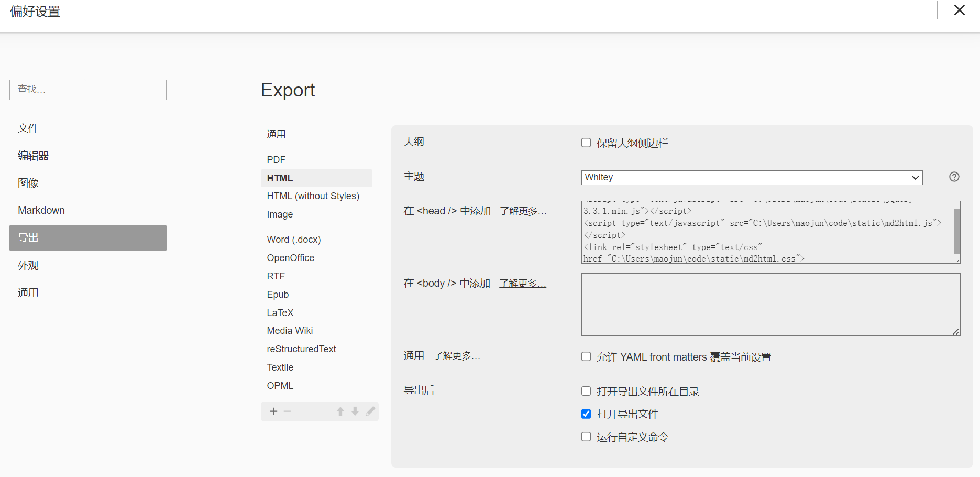The width and height of the screenshot is (980, 477).
Task: Open 了解更多 link beside 通用 label
Action: click(x=457, y=356)
